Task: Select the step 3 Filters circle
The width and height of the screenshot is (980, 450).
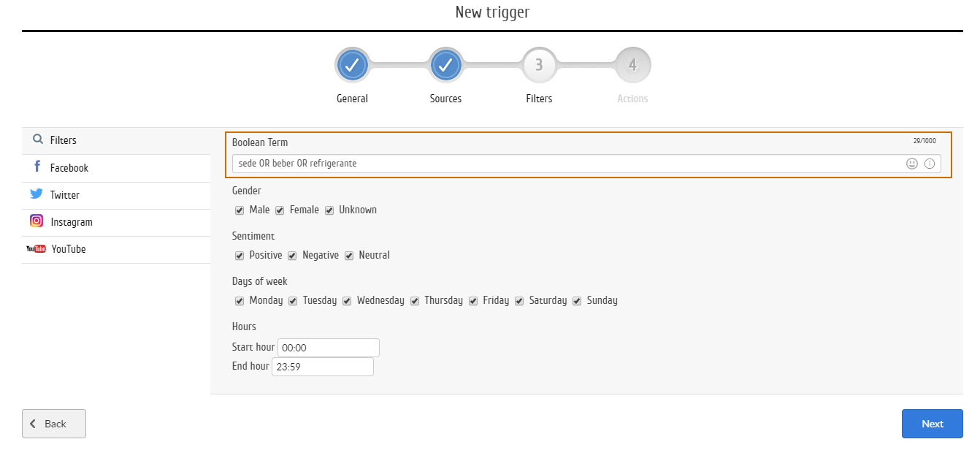Action: [539, 66]
